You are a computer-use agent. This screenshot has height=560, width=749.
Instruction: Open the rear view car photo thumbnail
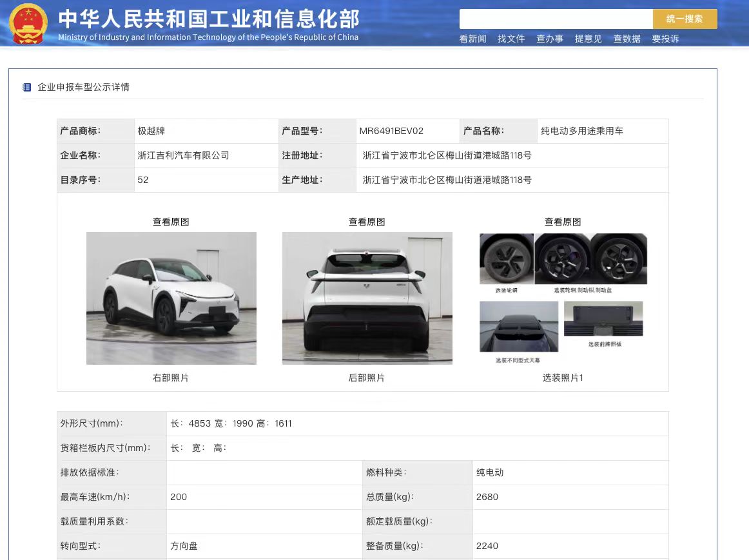pos(367,298)
